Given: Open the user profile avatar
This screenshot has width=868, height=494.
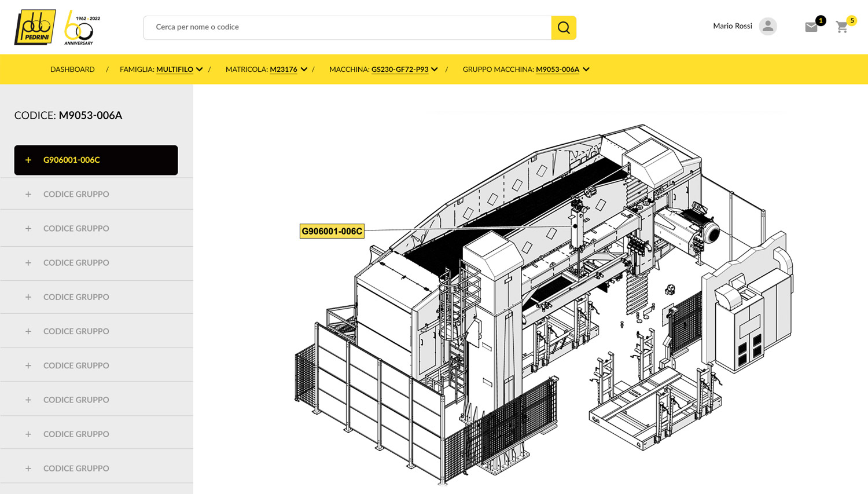Looking at the screenshot, I should (x=767, y=26).
